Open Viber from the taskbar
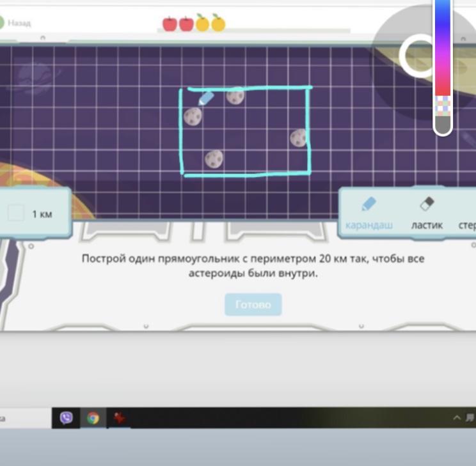This screenshot has width=476, height=466. 66,418
